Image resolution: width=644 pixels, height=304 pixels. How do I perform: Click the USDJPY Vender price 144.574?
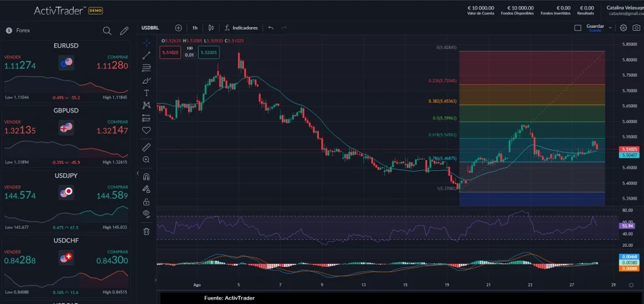tap(20, 196)
